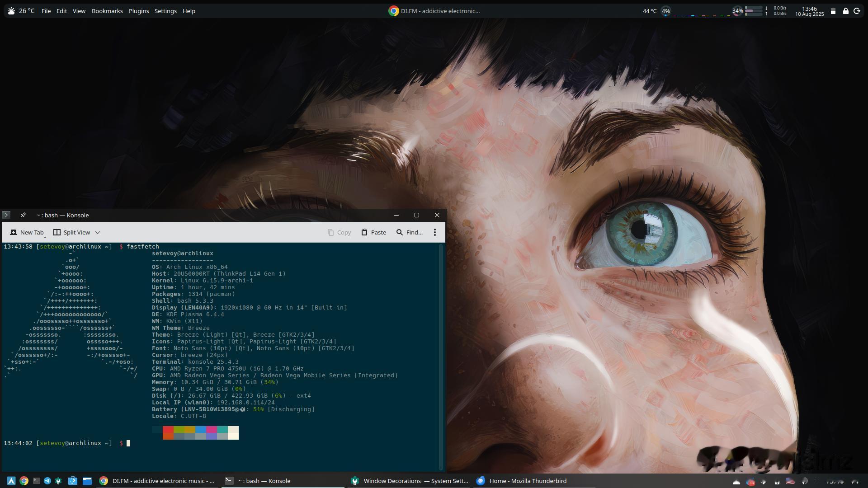This screenshot has height=488, width=868.
Task: Open the Bookmarks menu
Action: (107, 11)
